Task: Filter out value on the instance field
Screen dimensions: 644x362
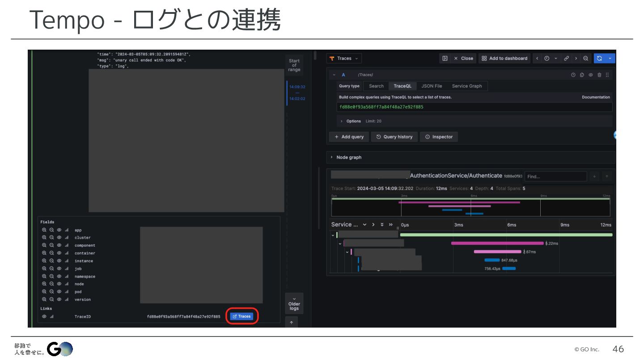Action: point(51,261)
